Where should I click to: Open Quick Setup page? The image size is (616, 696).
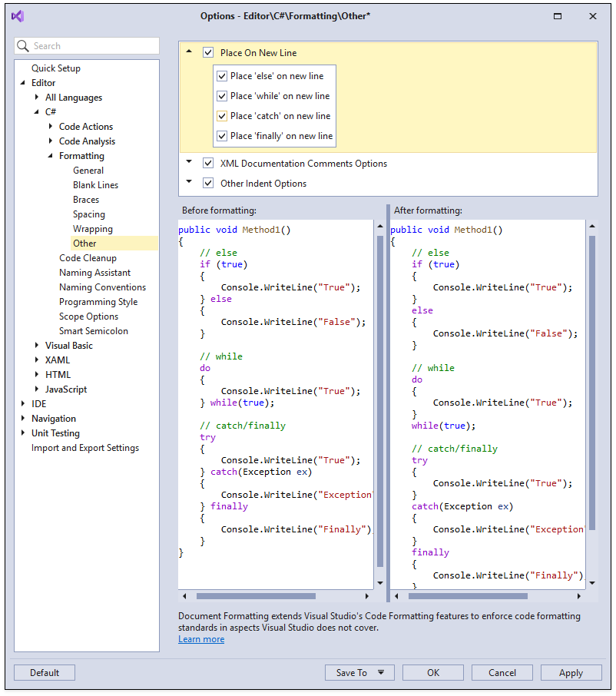pyautogui.click(x=56, y=68)
